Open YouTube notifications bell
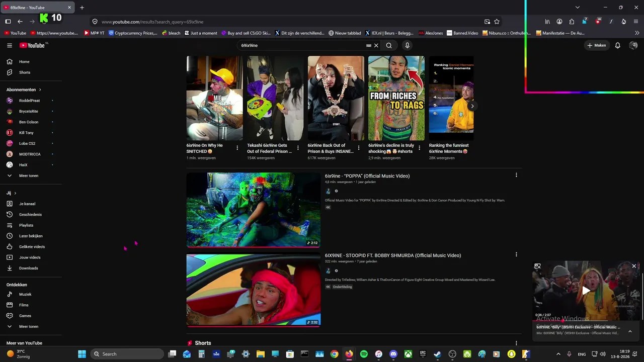644x362 pixels. click(x=618, y=45)
